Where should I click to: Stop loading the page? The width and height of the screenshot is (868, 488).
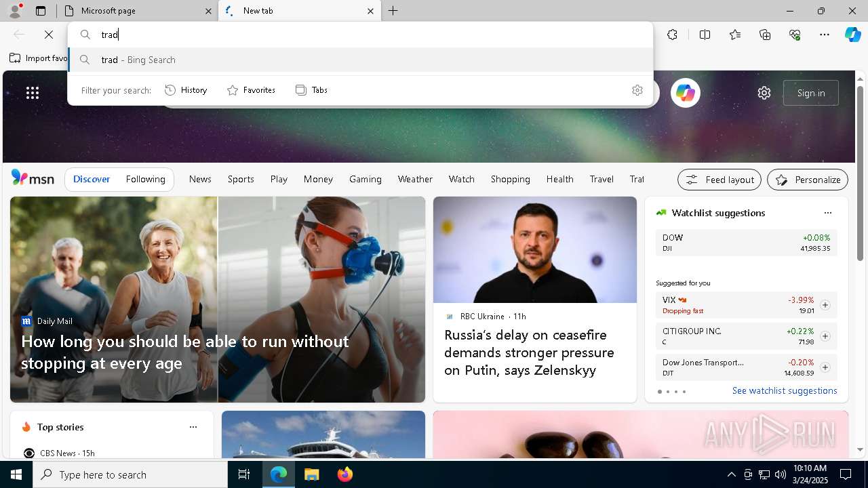coord(49,35)
